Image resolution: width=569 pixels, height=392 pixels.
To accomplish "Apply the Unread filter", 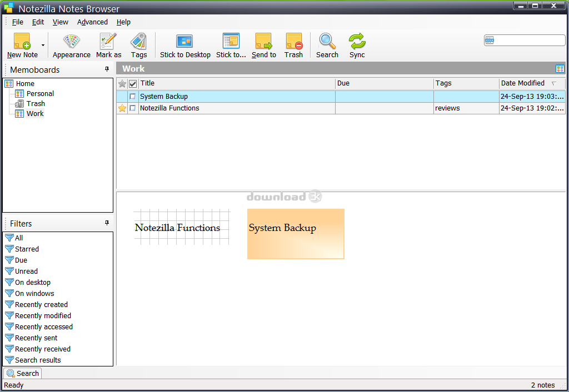I will coord(26,272).
